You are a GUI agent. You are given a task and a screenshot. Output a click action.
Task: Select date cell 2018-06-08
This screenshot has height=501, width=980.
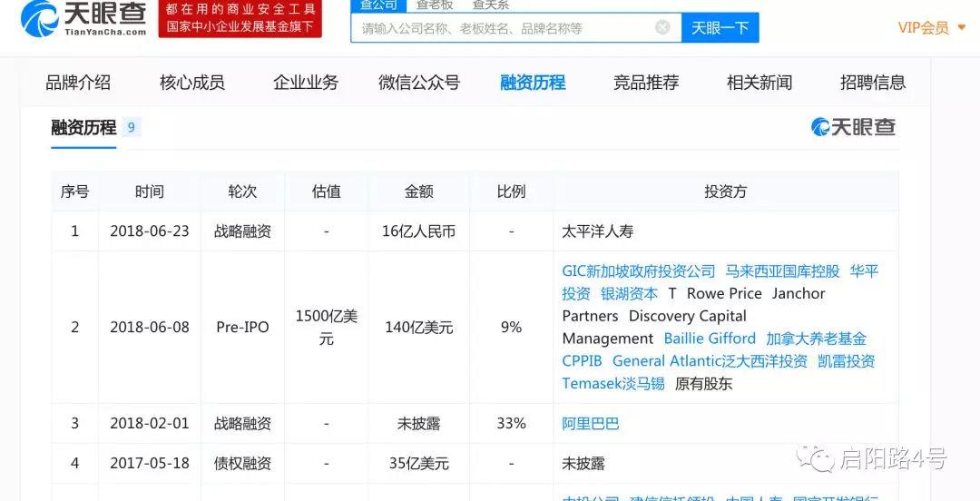[150, 327]
